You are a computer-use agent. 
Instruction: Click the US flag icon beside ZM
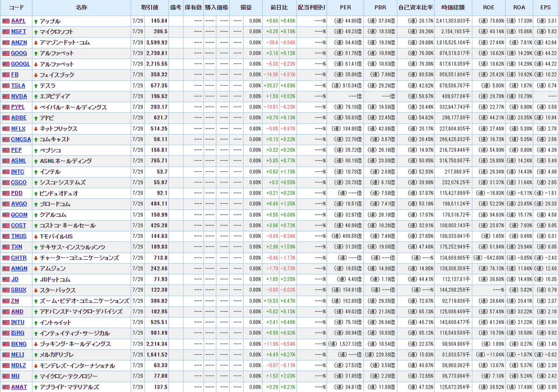pyautogui.click(x=6, y=301)
